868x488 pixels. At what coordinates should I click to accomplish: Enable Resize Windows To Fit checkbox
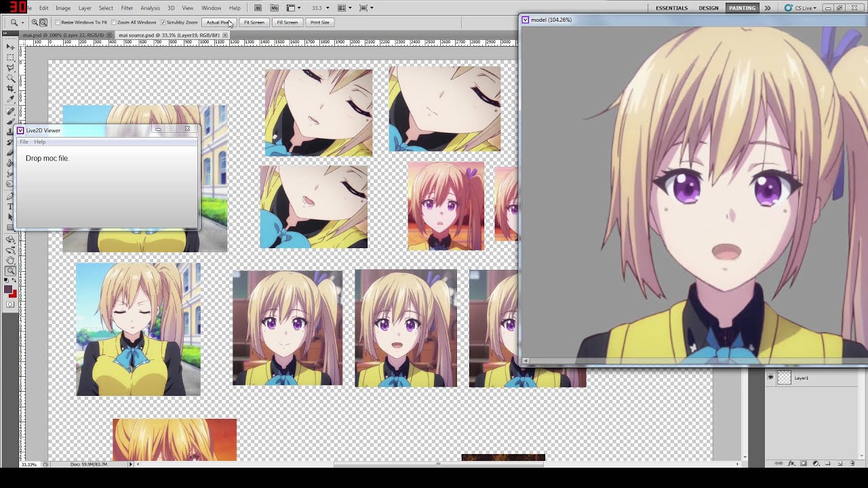tap(58, 22)
